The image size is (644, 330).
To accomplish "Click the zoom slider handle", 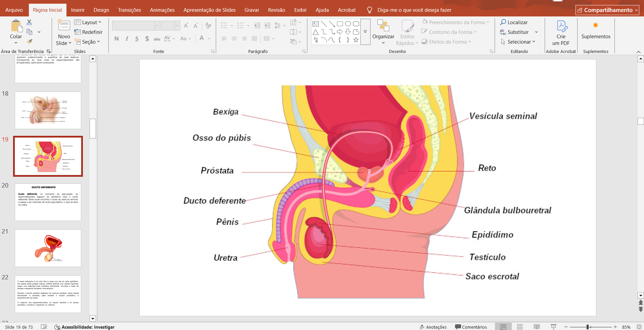I will coord(588,327).
